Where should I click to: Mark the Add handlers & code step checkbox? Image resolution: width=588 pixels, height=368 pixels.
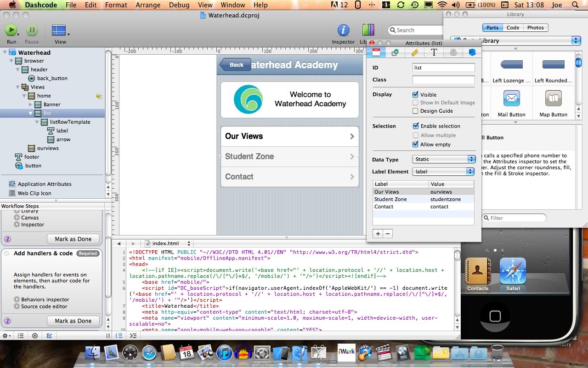coord(7,253)
